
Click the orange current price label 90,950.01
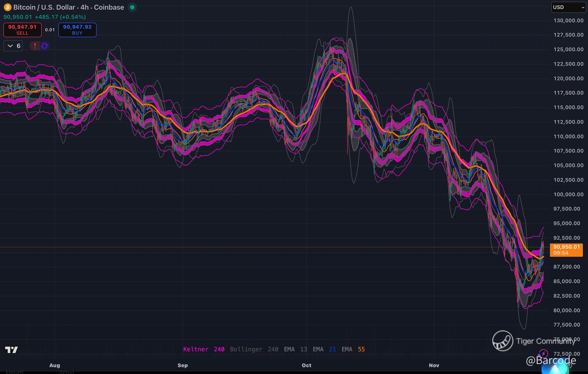click(x=566, y=249)
